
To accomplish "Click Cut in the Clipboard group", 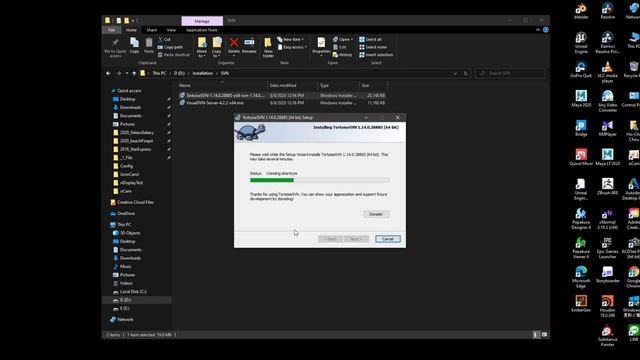I will click(x=164, y=40).
